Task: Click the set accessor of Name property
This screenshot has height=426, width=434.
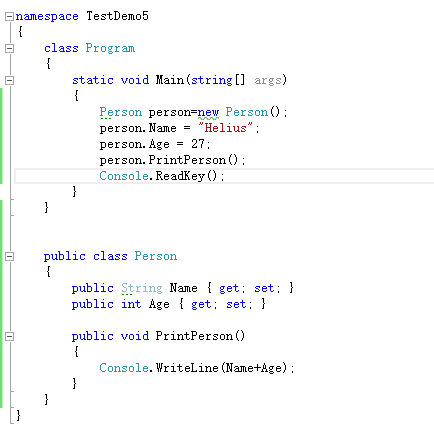Action: pos(264,288)
